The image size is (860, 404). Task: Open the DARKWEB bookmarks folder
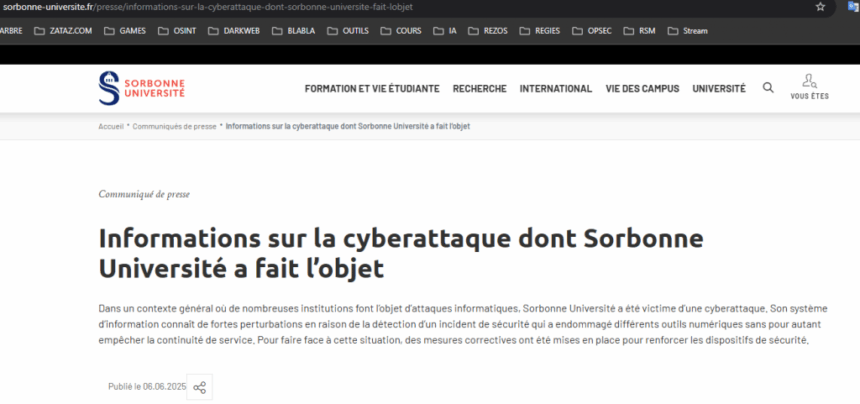(x=234, y=31)
